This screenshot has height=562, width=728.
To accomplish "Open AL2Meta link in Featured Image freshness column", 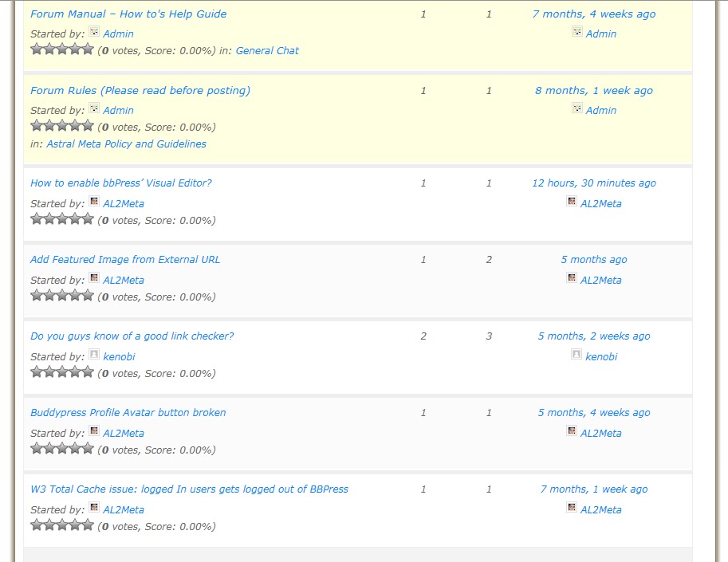I will click(x=600, y=281).
